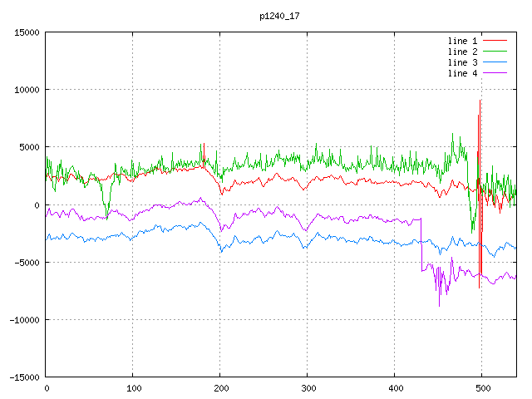
Task: Click the 400 x-axis tick label
Action: [395, 387]
